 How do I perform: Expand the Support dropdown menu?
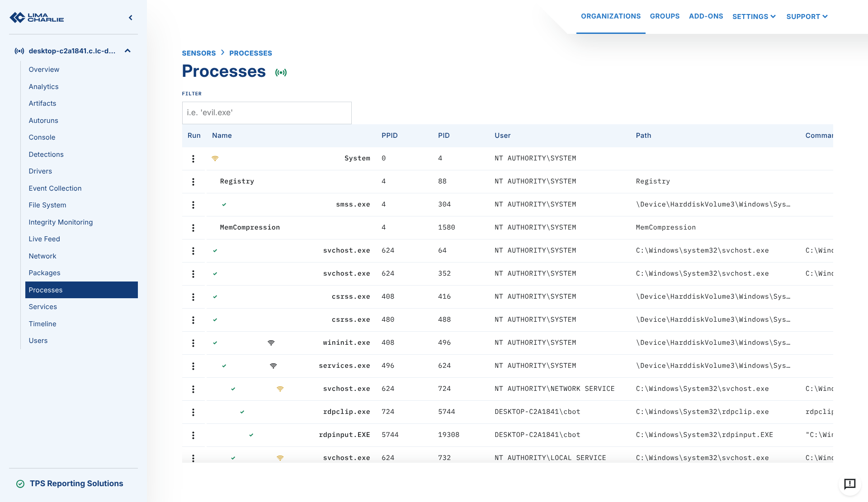click(x=807, y=17)
